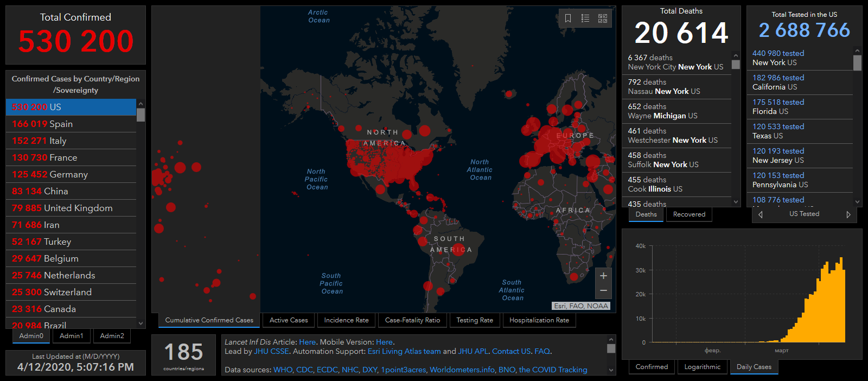868x381 pixels.
Task: Switch to the Admin1 tab
Action: [x=72, y=336]
